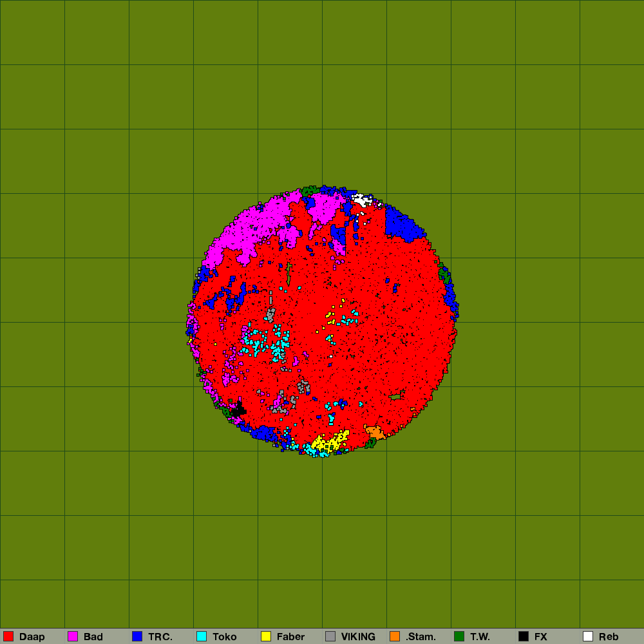Click the orange .Stam. territory on the map
Screen dimensions: 644x644
pyautogui.click(x=375, y=433)
